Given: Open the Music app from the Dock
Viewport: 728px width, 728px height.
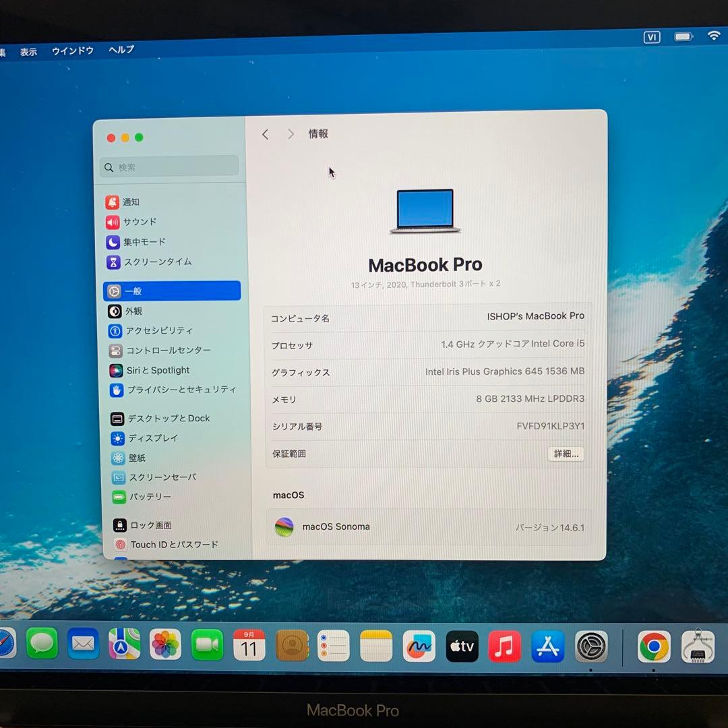Looking at the screenshot, I should pos(505,645).
